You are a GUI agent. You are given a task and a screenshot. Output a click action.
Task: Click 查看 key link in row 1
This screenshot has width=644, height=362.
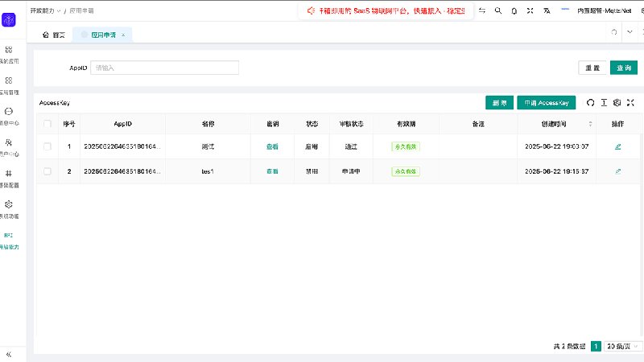pos(272,146)
